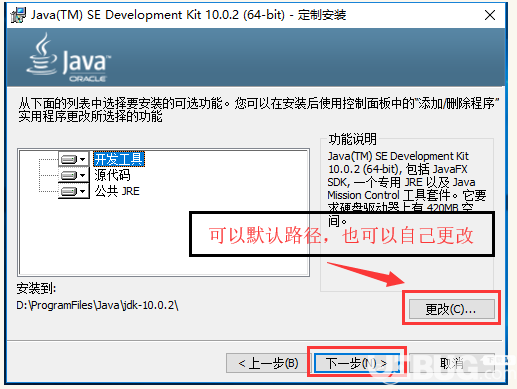Proceed with 下一步(N) button
517x389 pixels.
[357, 363]
